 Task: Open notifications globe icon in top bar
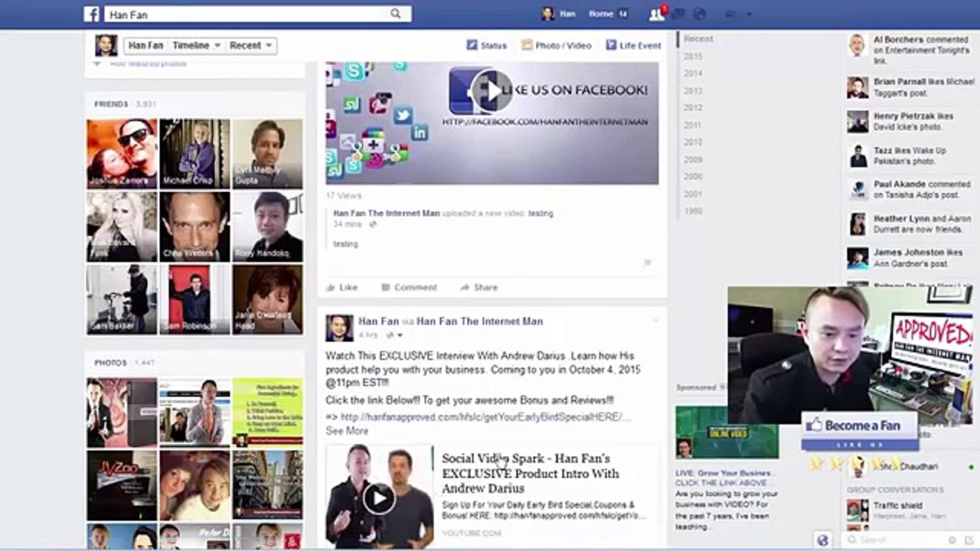click(x=699, y=14)
